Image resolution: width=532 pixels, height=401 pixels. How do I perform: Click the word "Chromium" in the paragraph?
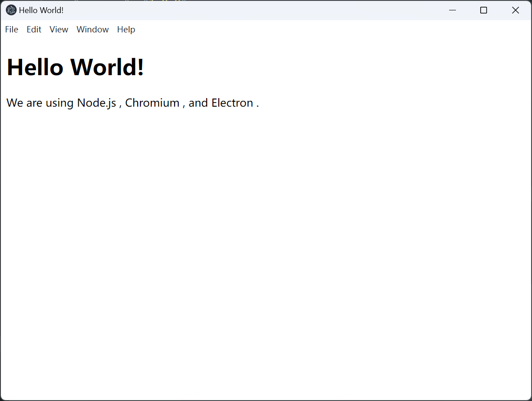click(152, 103)
